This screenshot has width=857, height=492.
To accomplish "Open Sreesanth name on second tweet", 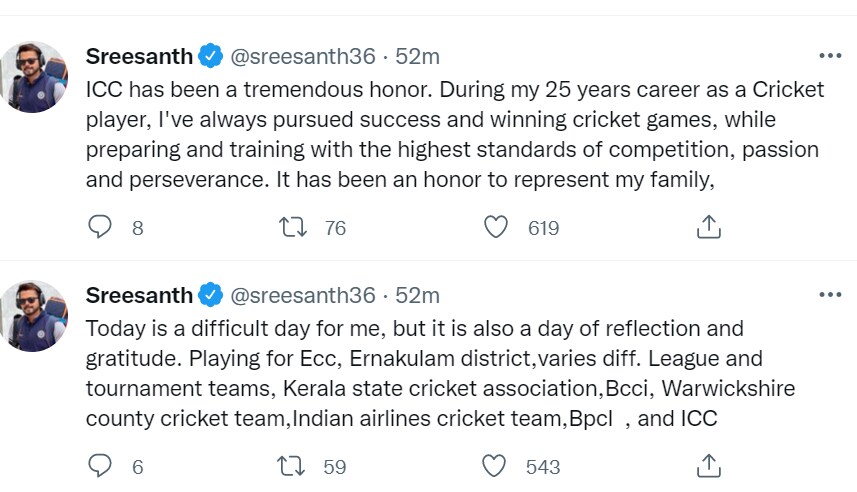I will point(139,295).
